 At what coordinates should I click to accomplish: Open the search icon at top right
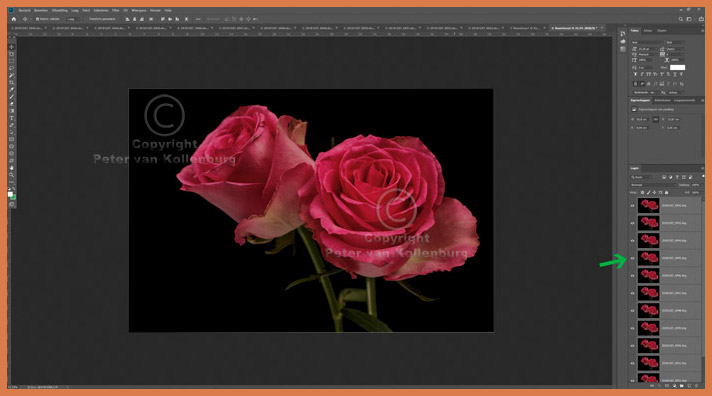681,19
